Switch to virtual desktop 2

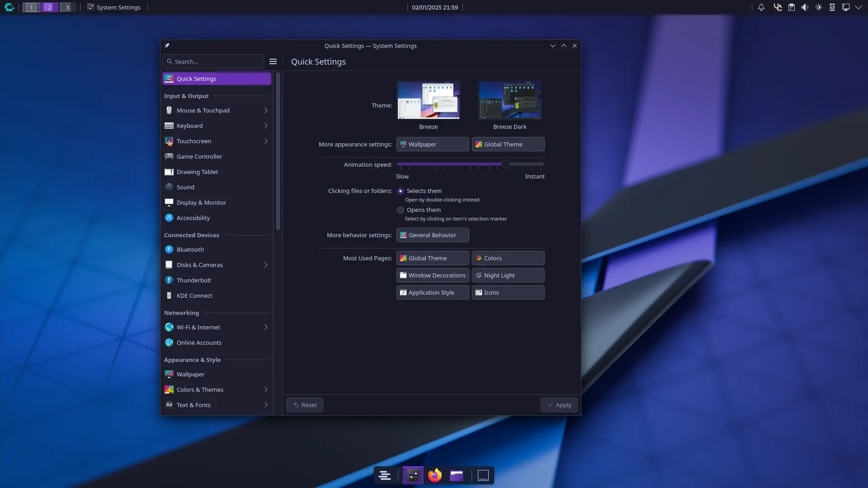pyautogui.click(x=49, y=7)
